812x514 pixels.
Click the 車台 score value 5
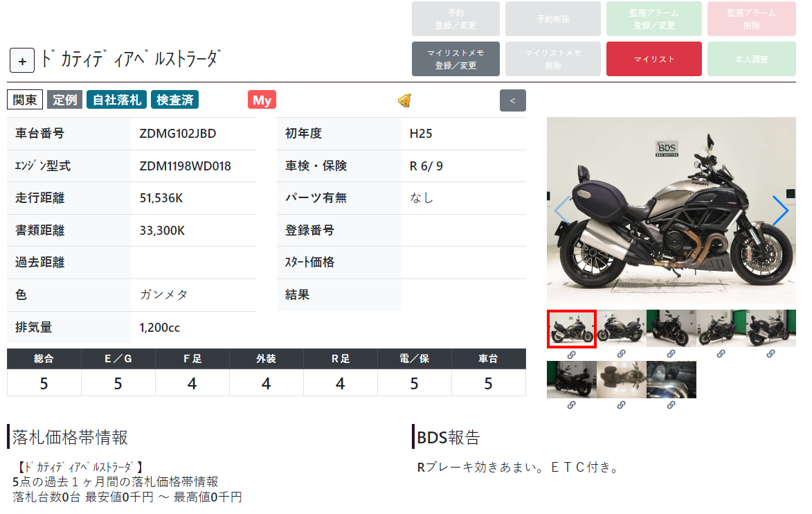(488, 384)
